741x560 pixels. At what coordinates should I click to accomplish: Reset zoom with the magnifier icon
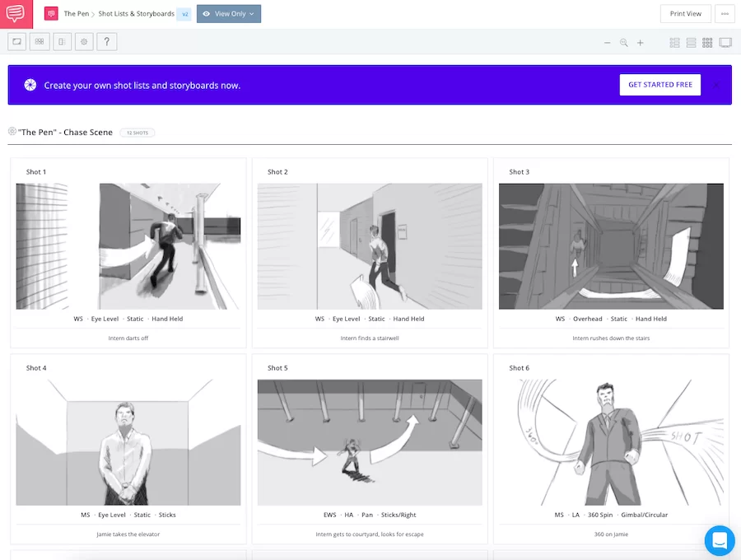click(624, 43)
